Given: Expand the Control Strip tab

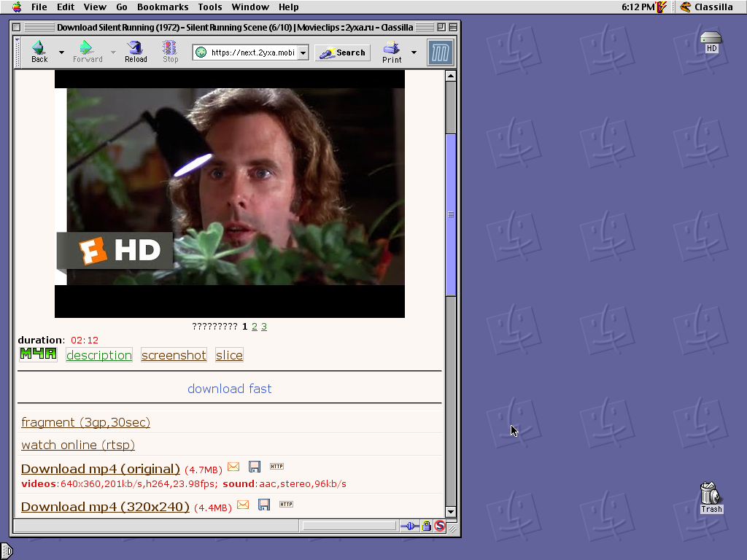Looking at the screenshot, I should (6, 551).
